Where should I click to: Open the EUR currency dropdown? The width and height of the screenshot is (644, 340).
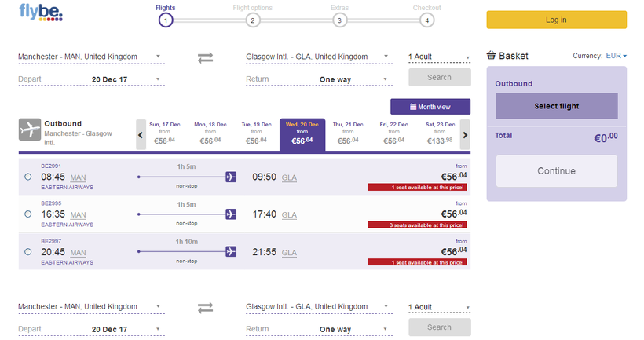(616, 56)
